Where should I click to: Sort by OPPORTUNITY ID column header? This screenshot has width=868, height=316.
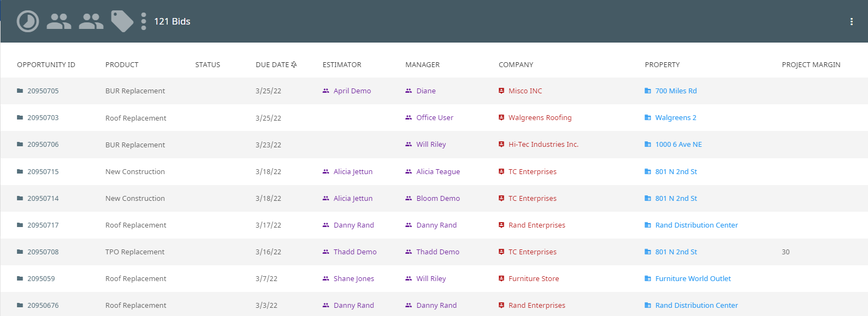tap(46, 64)
